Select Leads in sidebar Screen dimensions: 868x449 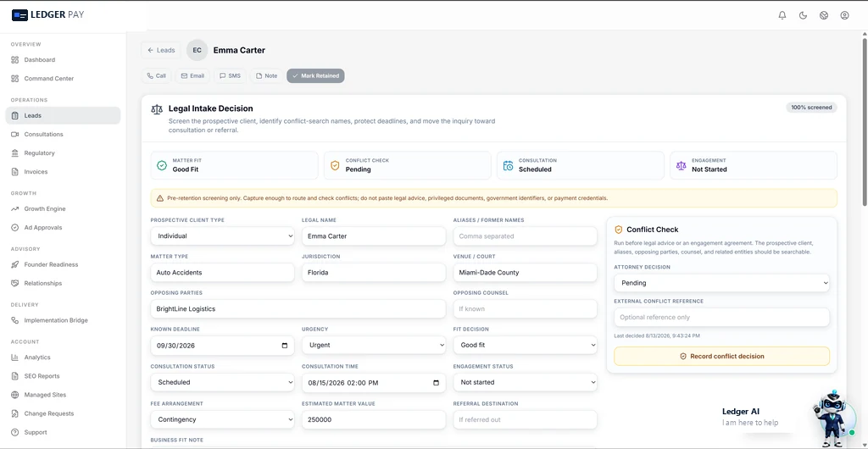(x=63, y=115)
